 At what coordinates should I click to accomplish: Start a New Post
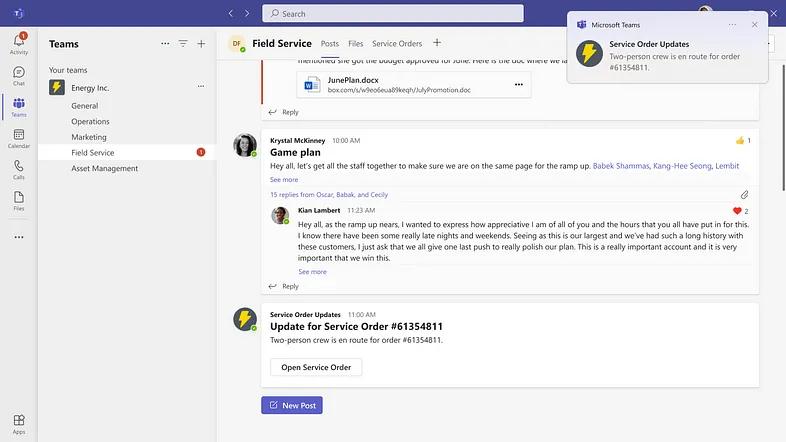pos(292,405)
